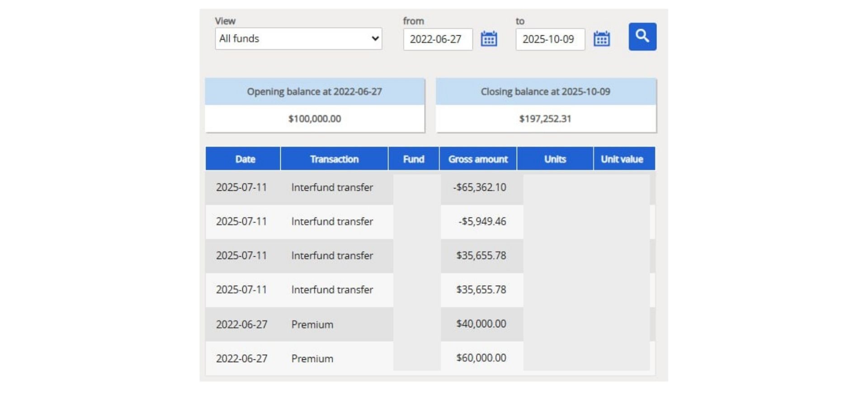Click the Units column header
The width and height of the screenshot is (868, 405).
tap(555, 159)
